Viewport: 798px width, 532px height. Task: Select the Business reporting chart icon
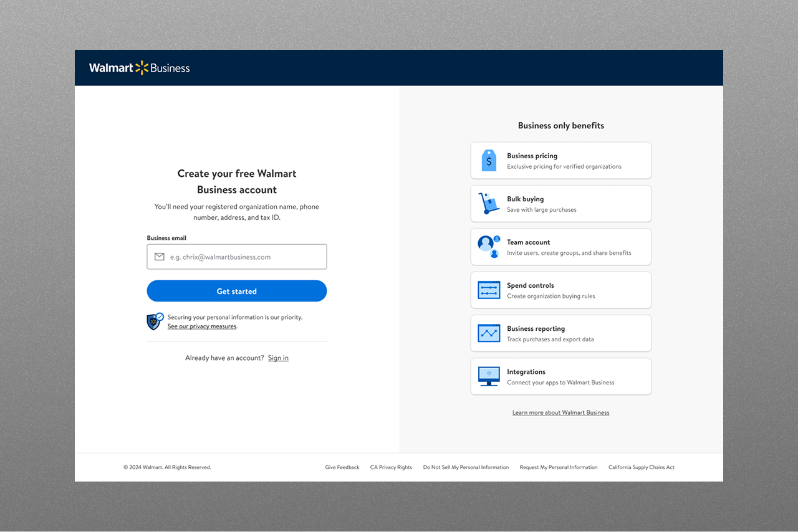pos(489,333)
